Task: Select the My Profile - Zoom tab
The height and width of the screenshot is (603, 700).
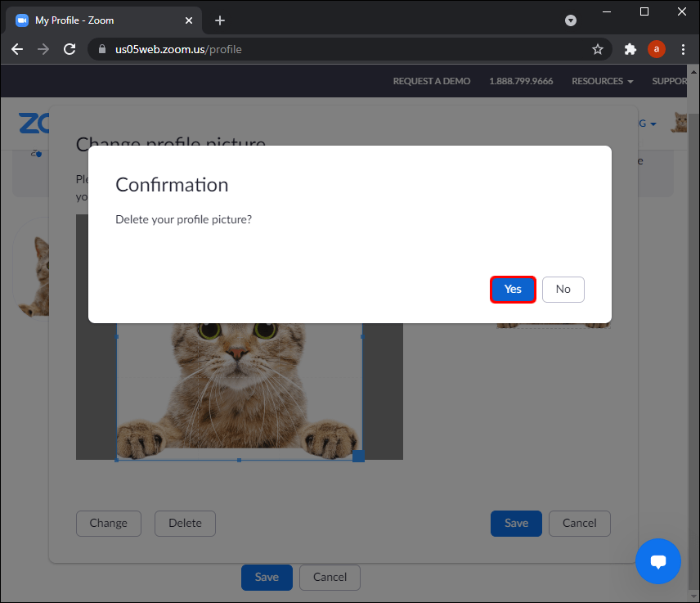Action: tap(98, 20)
